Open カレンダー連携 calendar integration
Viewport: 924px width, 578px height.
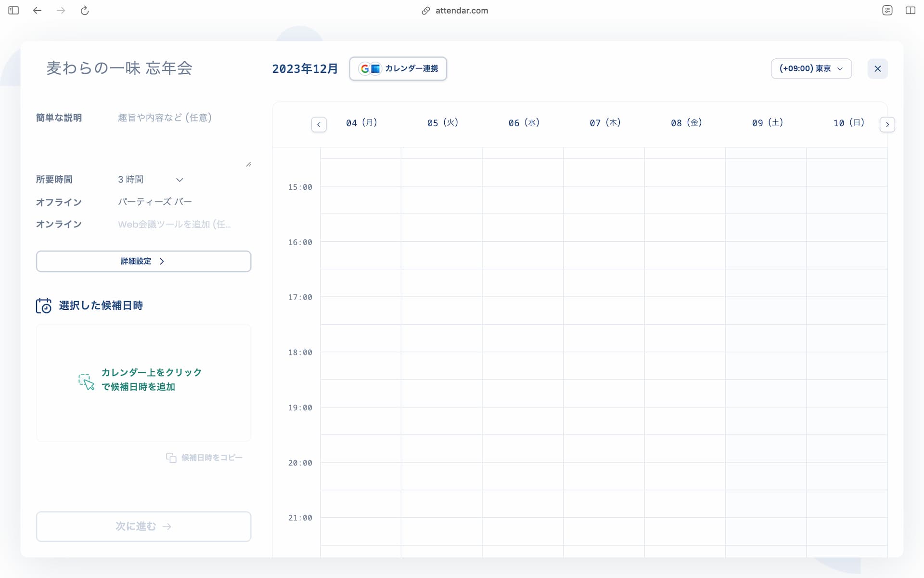398,68
